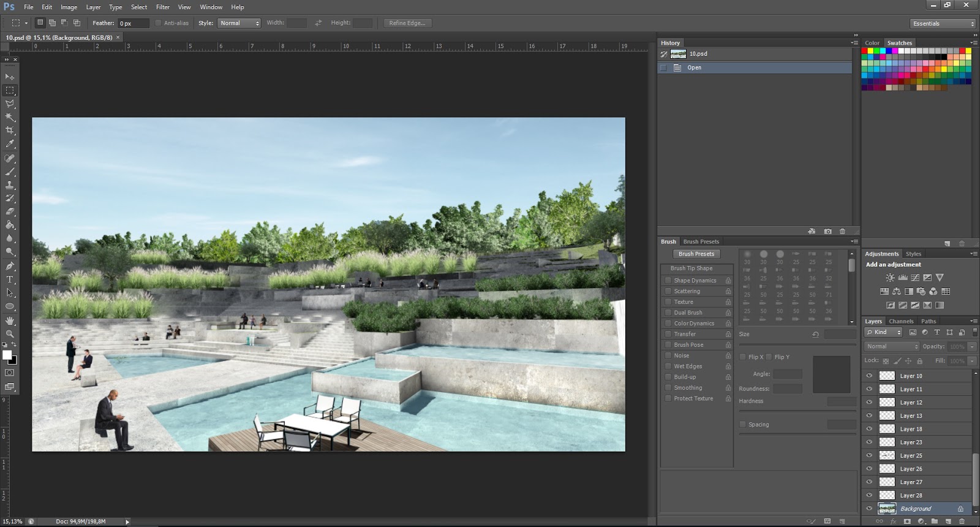Select the Clone Stamp tool
980x527 pixels.
click(x=10, y=185)
